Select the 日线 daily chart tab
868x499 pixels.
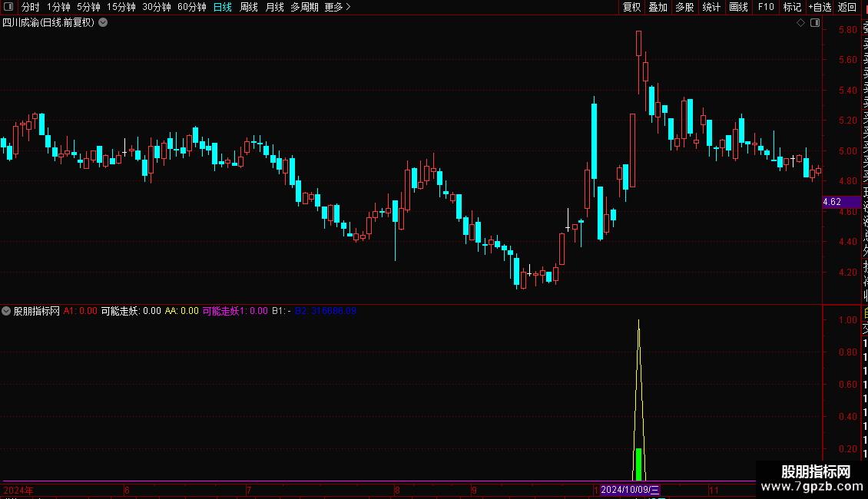tap(223, 7)
